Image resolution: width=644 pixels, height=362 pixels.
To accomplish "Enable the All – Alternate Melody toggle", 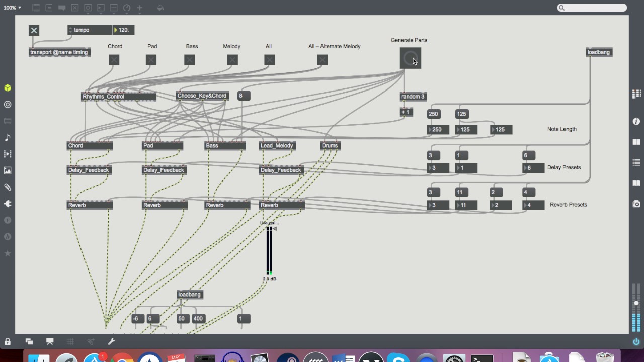I will (x=323, y=60).
